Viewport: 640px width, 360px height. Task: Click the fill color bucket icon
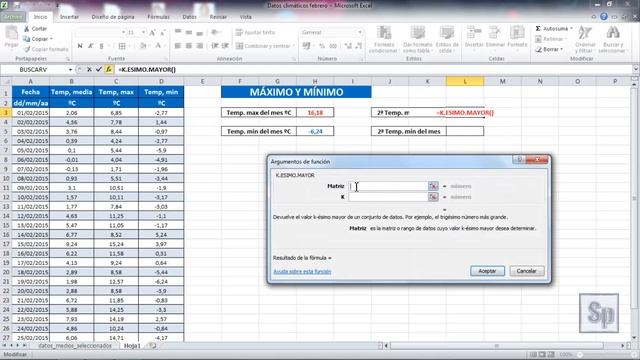coord(142,46)
